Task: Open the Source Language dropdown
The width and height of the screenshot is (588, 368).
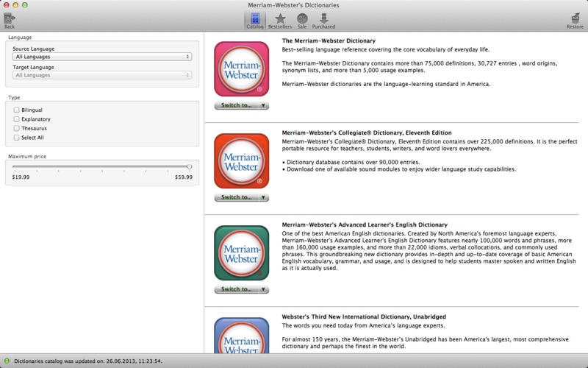Action: coord(102,57)
